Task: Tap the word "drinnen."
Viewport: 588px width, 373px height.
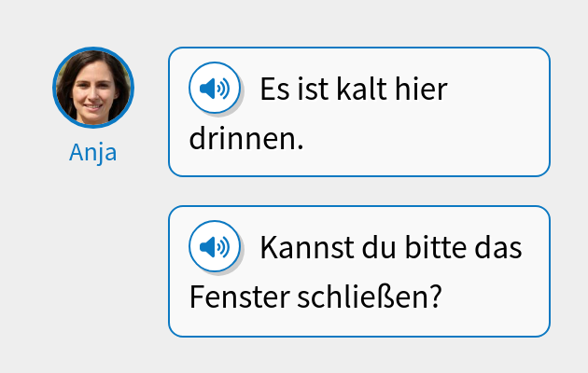Action: click(246, 139)
